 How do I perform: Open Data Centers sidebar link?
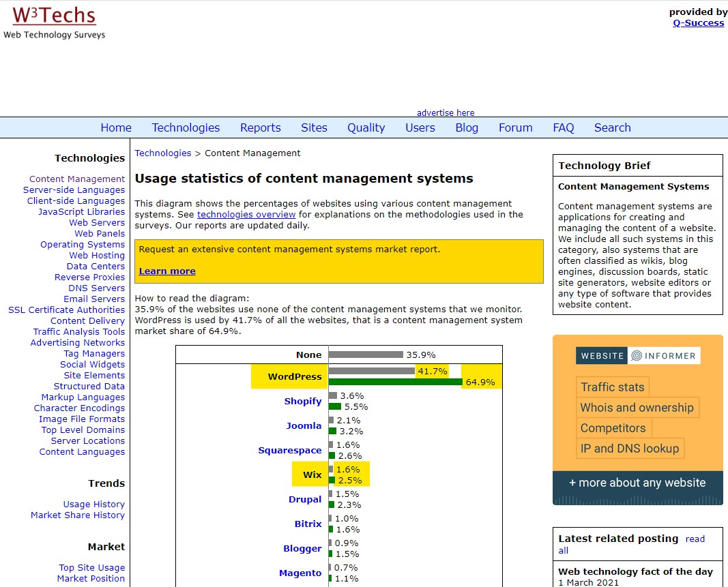click(x=96, y=267)
